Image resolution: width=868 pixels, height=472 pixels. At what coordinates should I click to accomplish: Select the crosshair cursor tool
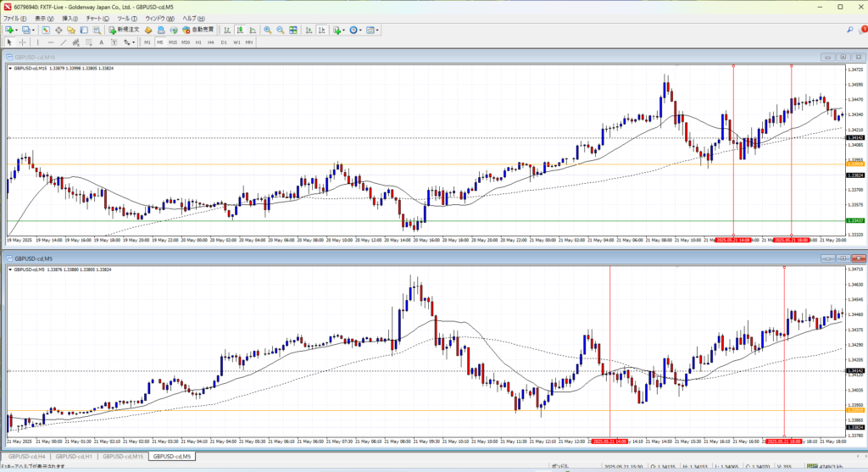23,42
